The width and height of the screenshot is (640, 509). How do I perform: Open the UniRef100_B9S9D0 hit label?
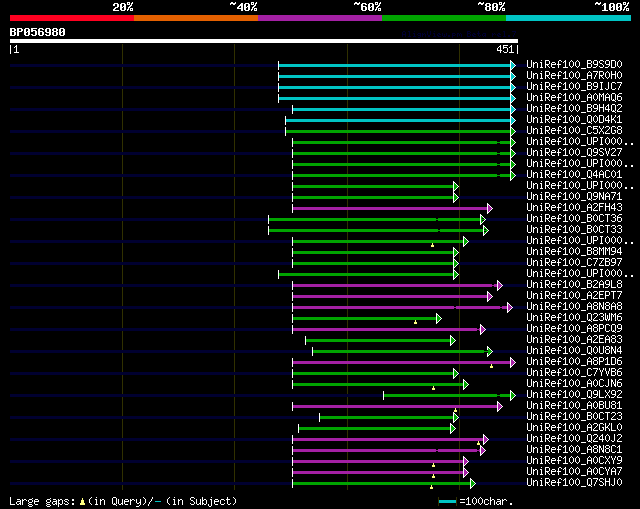pos(574,64)
